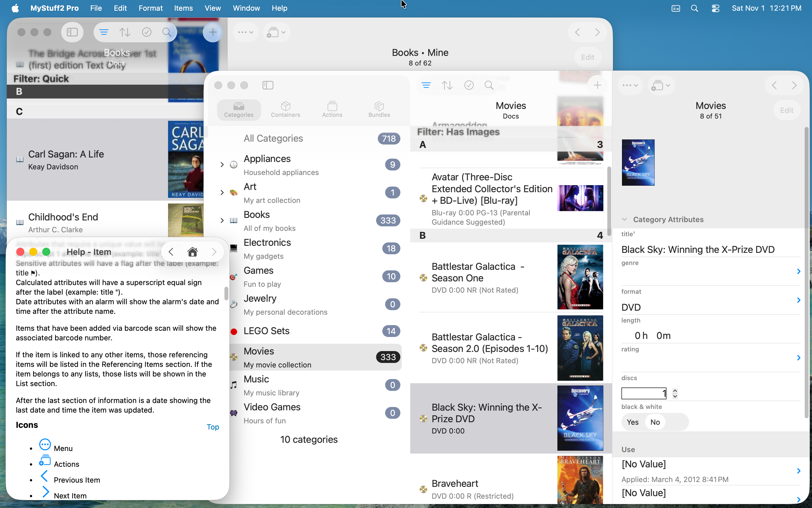The width and height of the screenshot is (812, 508).
Task: Go back in Help window
Action: pos(171,252)
